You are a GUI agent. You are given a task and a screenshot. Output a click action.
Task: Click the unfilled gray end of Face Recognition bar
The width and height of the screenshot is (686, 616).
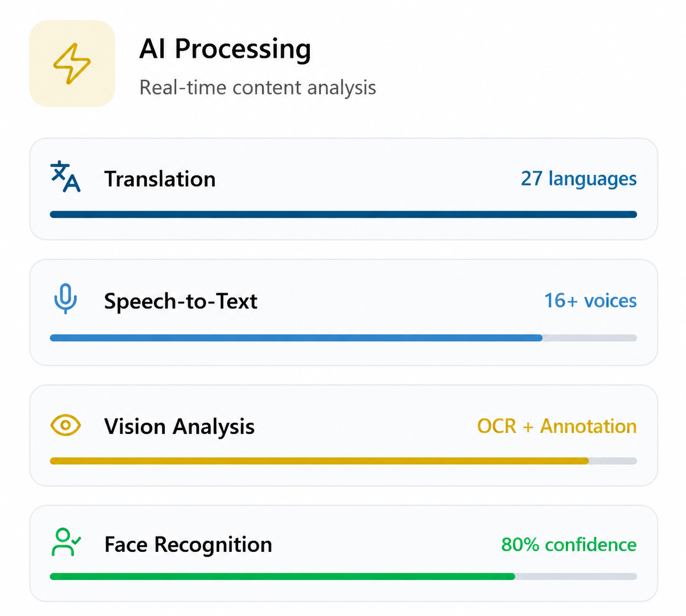pyautogui.click(x=576, y=577)
